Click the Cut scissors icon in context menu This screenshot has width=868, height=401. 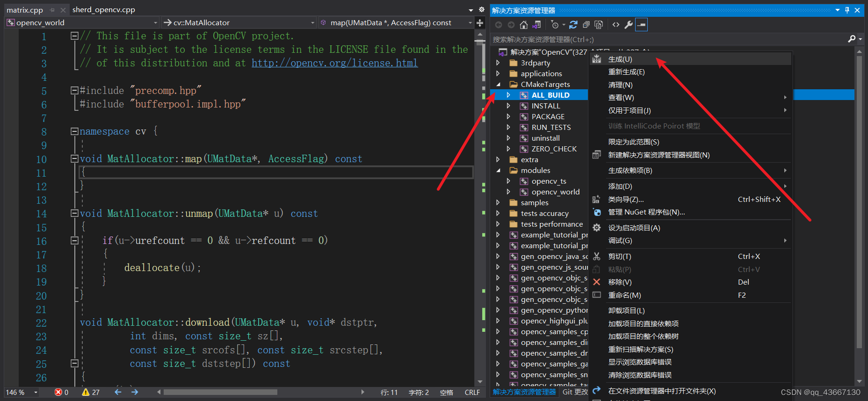point(597,256)
